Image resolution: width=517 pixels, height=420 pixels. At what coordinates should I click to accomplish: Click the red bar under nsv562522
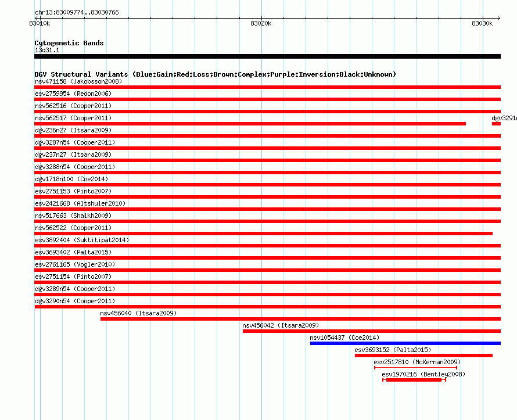[264, 234]
